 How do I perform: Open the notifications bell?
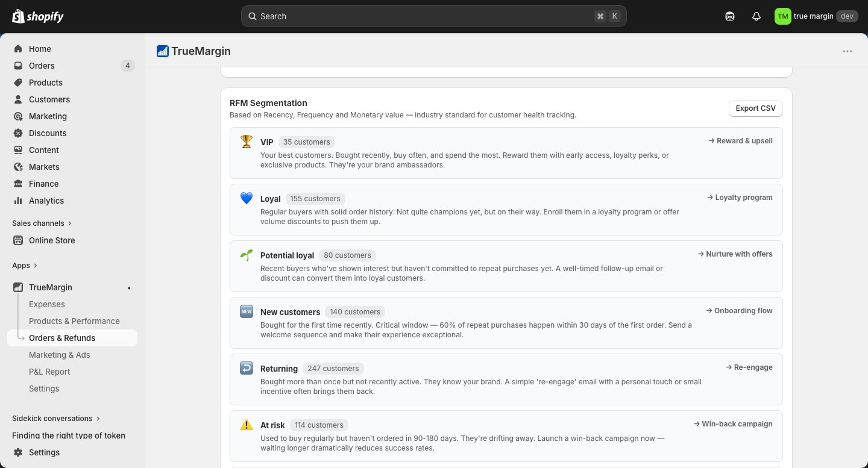point(756,16)
